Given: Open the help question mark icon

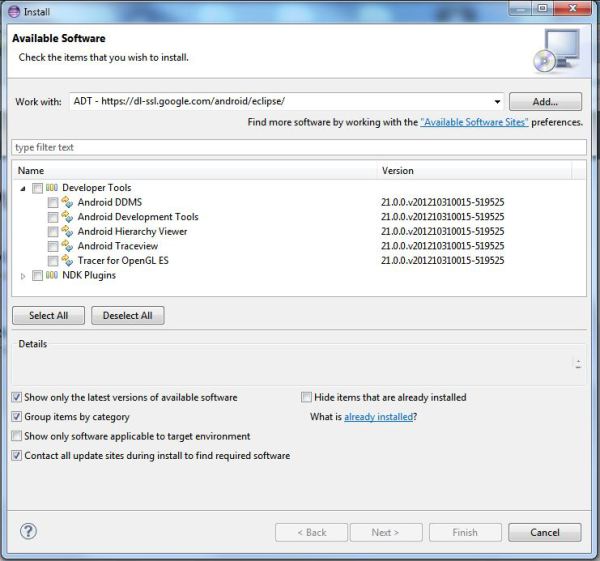Looking at the screenshot, I should 28,531.
